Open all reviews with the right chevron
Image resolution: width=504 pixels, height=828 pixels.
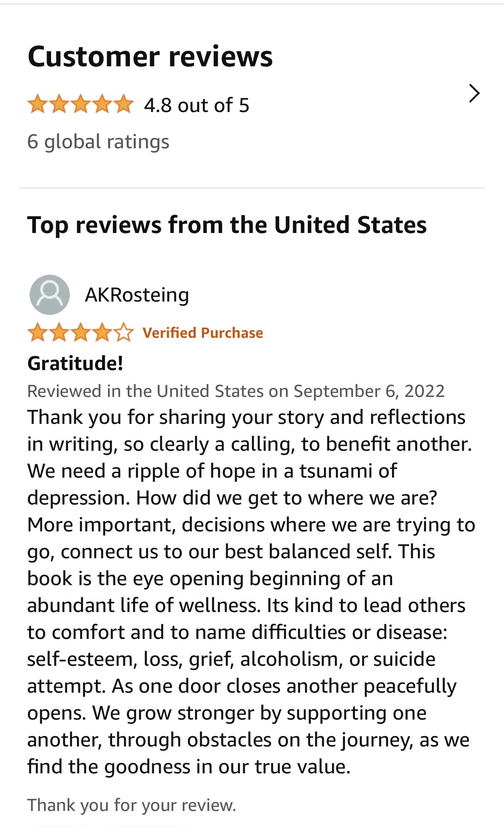pos(474,93)
